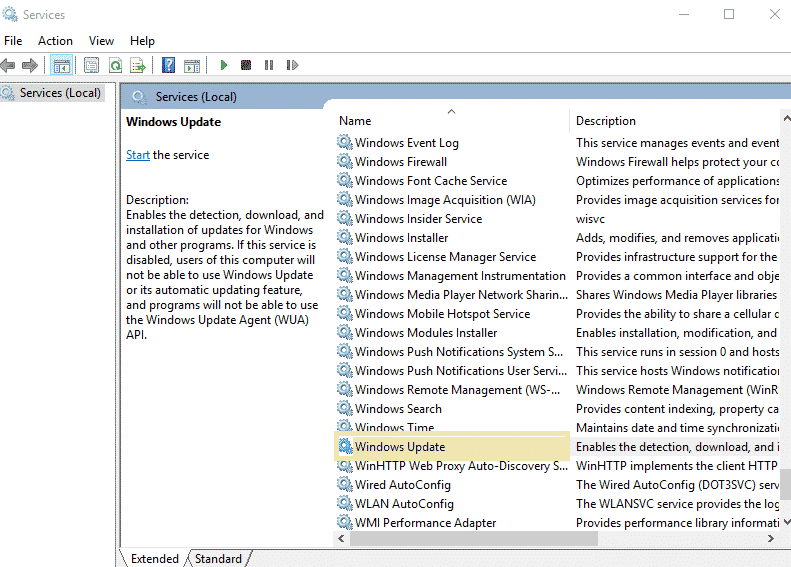Screen dimensions: 791x567
Task: Click the Start the service link
Action: click(138, 155)
